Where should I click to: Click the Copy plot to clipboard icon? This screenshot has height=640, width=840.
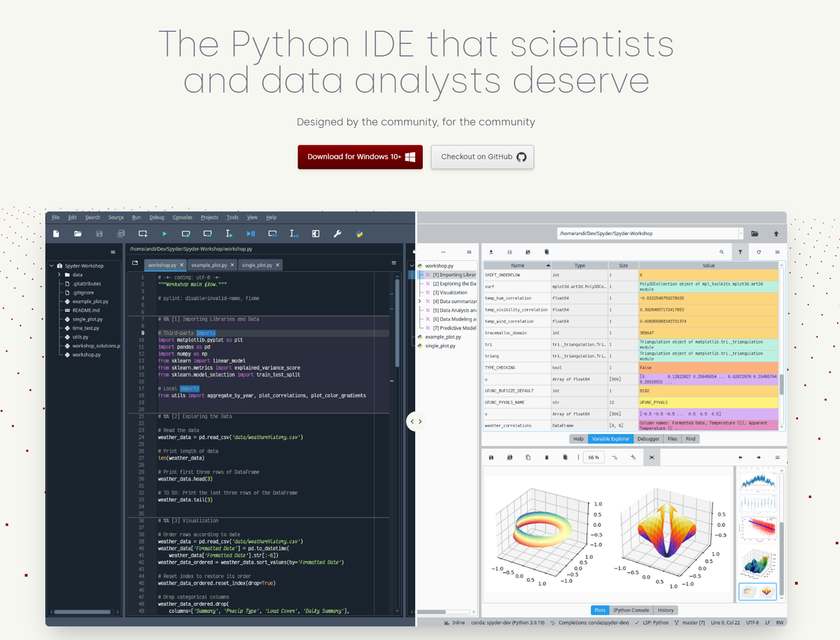(528, 457)
